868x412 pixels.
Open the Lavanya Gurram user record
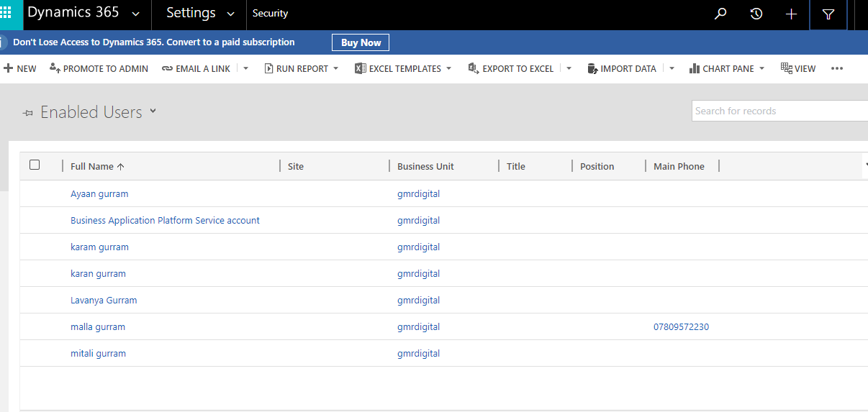[x=104, y=301]
